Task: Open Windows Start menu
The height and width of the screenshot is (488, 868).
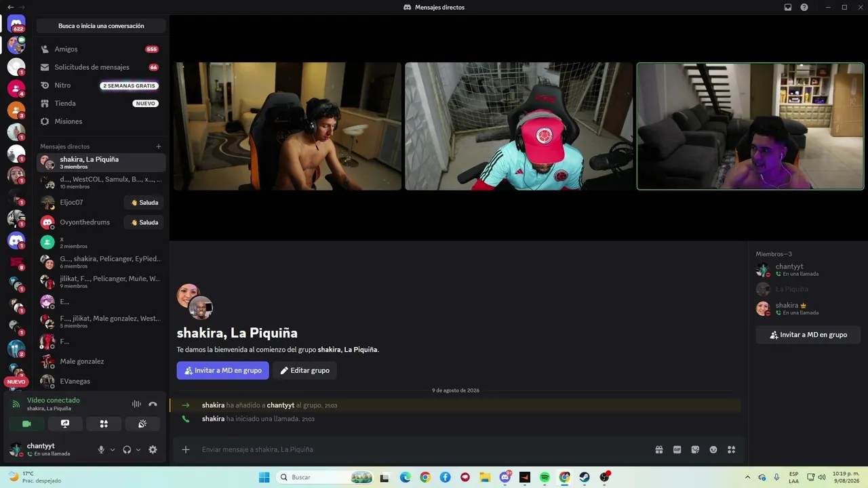Action: (264, 477)
